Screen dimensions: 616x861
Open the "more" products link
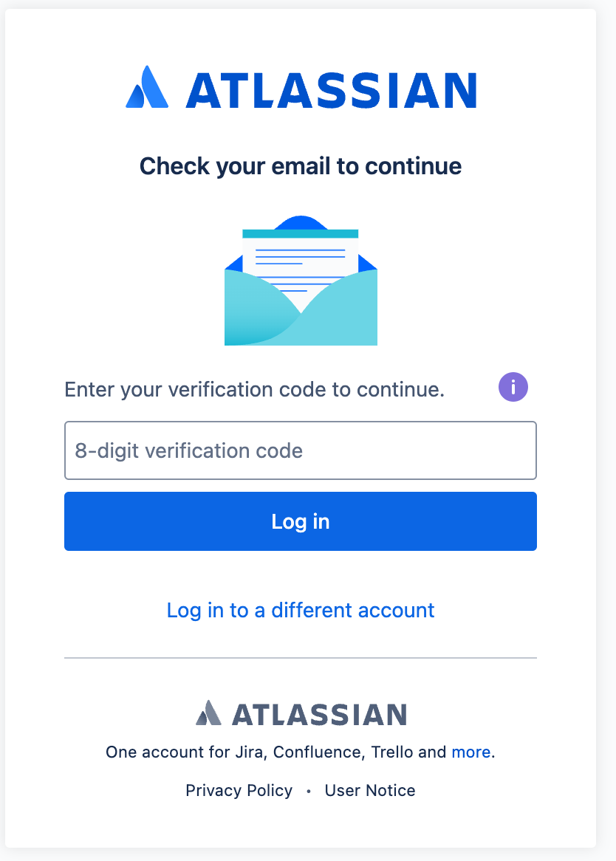point(471,752)
